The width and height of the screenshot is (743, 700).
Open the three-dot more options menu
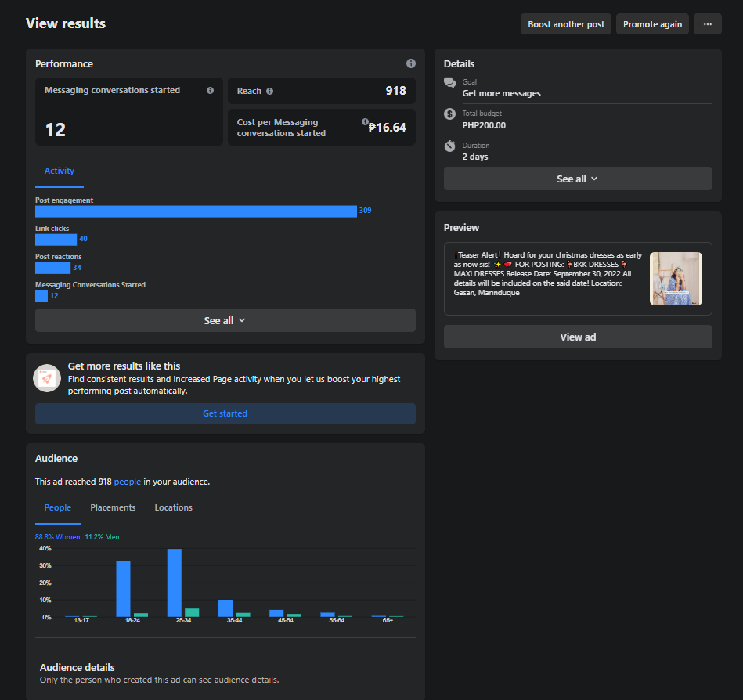(708, 24)
